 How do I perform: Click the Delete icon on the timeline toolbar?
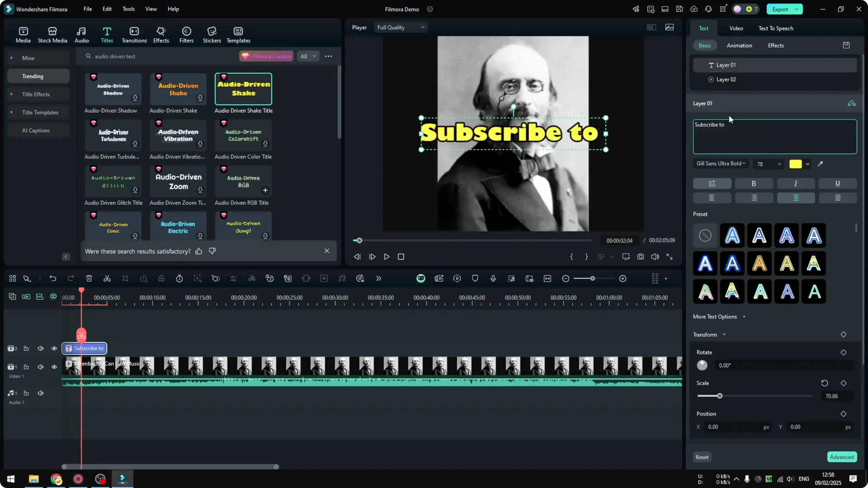click(89, 278)
